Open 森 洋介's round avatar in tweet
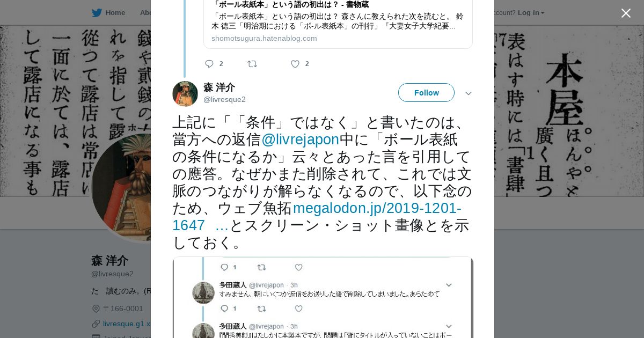This screenshot has width=644, height=338. click(x=185, y=94)
